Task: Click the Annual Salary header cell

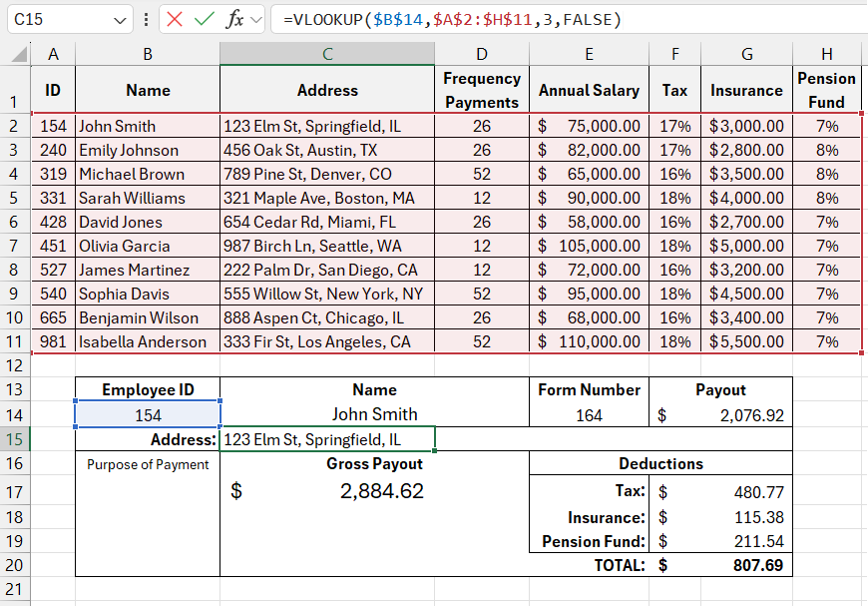Action: point(589,90)
